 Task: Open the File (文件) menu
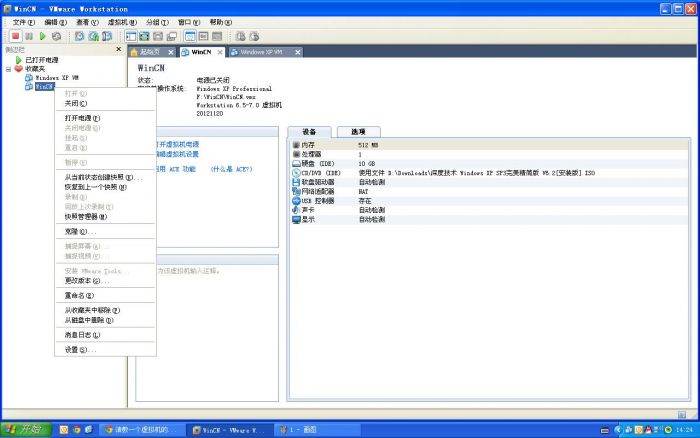24,22
